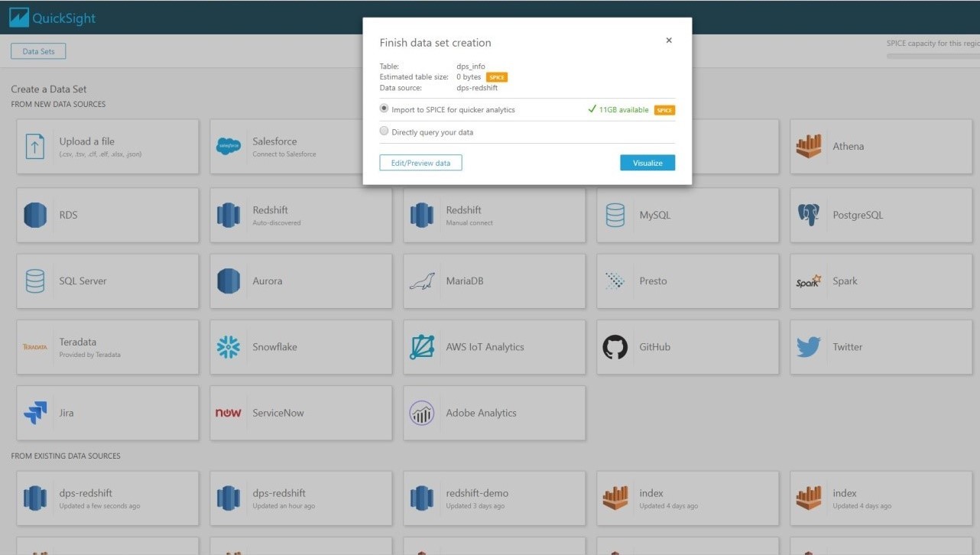Close the Finish data set creation dialog
This screenshot has height=555, width=980.
[669, 41]
